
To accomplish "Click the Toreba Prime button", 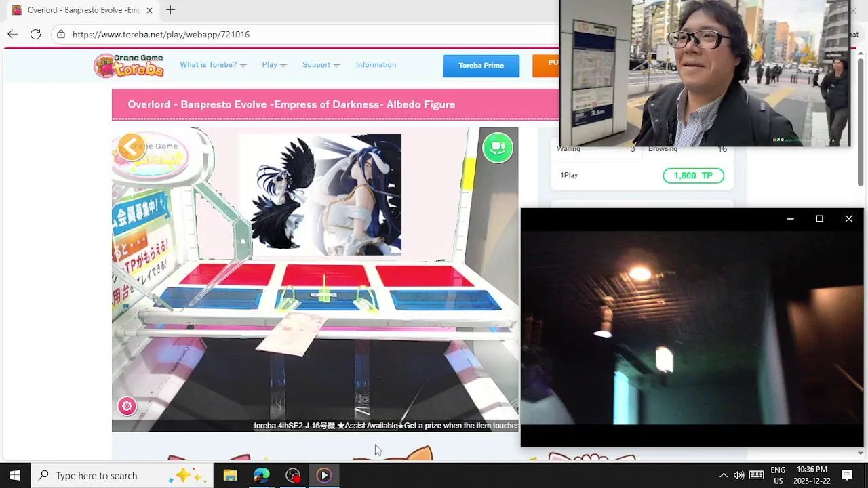I will point(481,66).
